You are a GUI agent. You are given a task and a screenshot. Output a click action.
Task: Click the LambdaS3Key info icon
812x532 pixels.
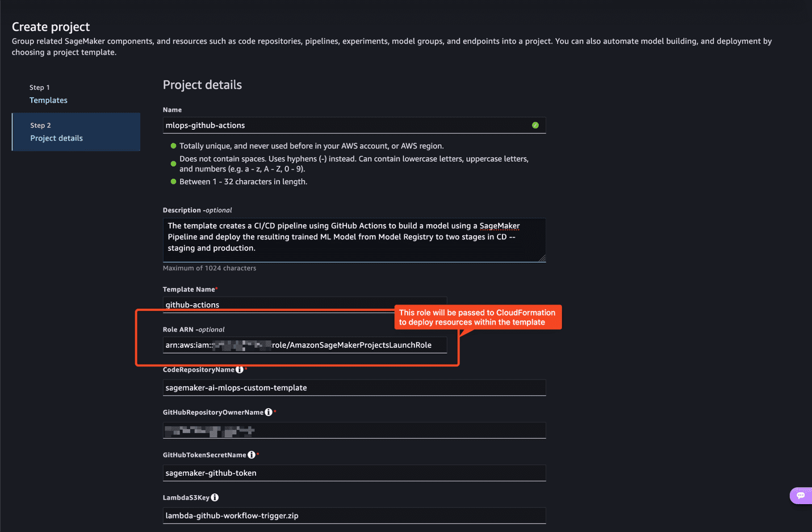[215, 497]
